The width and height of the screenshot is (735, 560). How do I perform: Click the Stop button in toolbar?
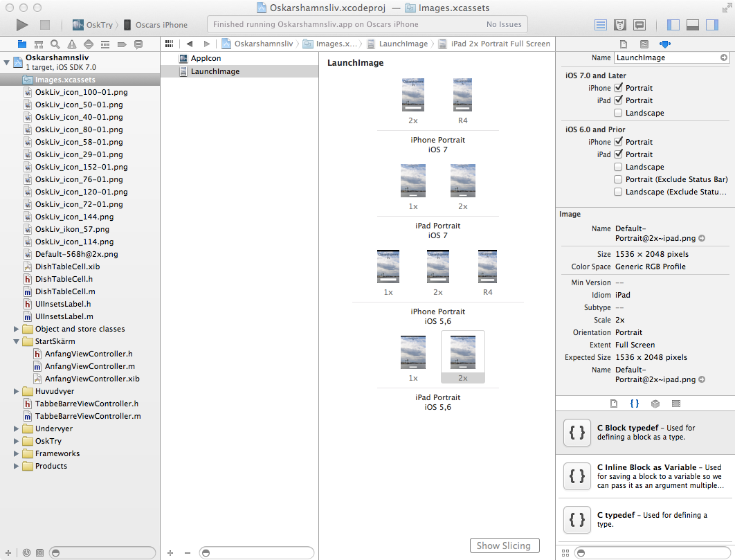tap(44, 25)
